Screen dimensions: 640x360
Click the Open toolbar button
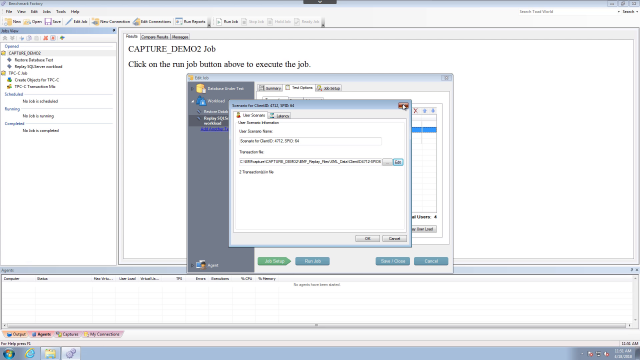click(33, 22)
